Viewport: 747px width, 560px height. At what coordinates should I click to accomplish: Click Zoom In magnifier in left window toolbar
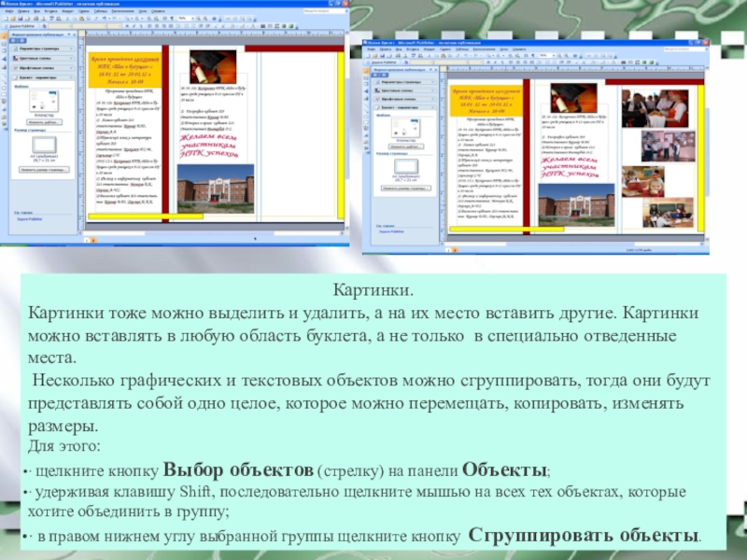click(205, 19)
